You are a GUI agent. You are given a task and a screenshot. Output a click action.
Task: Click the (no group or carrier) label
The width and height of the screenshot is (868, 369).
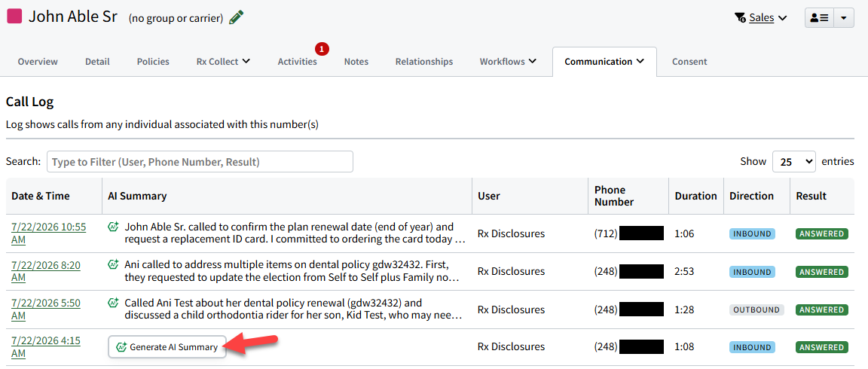[x=176, y=18]
